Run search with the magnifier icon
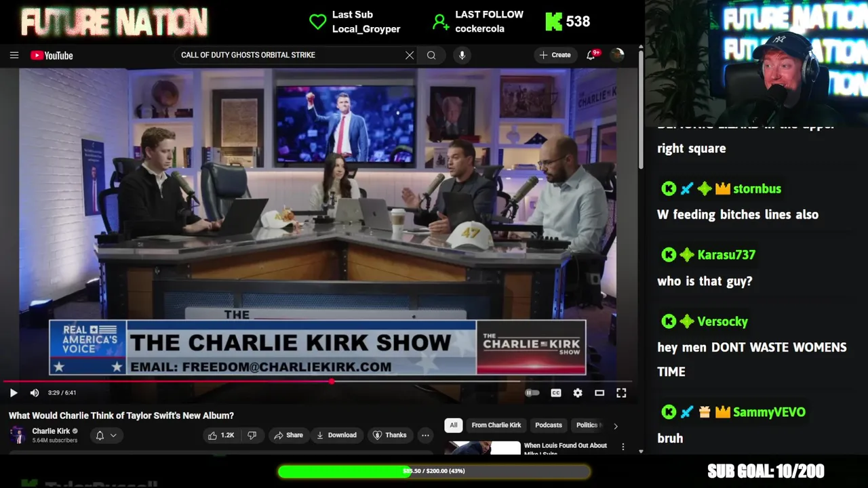Viewport: 868px width, 488px height. (431, 56)
